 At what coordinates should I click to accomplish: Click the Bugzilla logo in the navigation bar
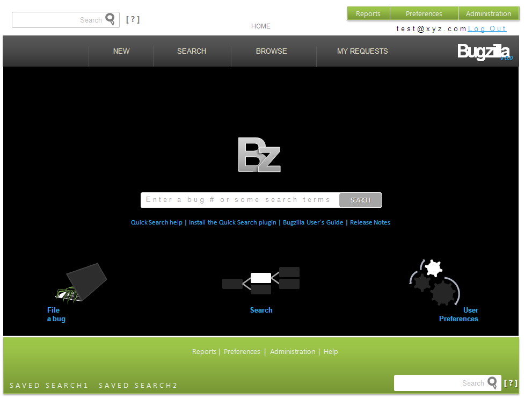485,52
